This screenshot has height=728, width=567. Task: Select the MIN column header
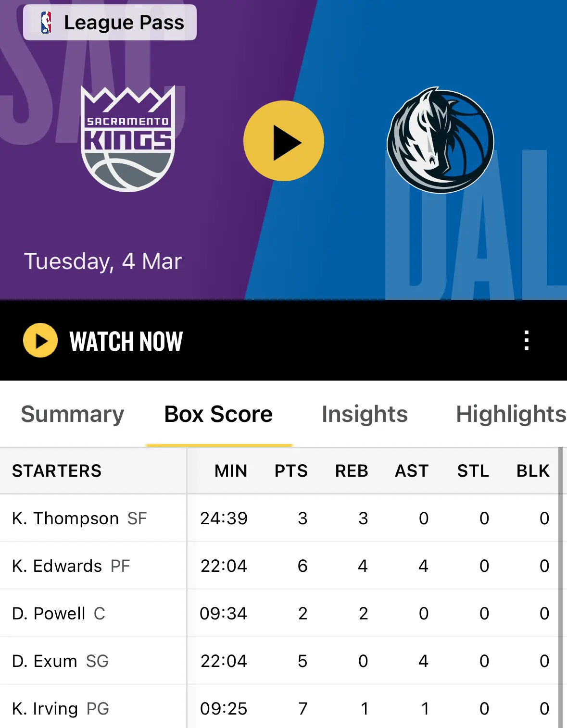click(231, 470)
